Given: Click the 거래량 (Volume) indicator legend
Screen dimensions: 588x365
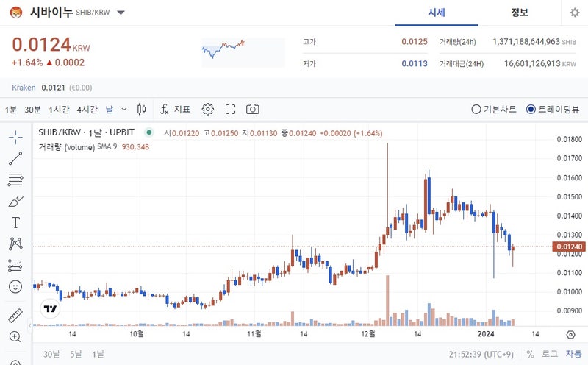Looking at the screenshot, I should point(67,147).
